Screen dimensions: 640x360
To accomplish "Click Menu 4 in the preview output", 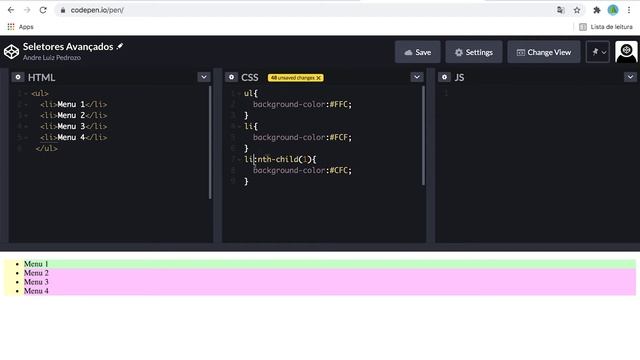I will point(36,291).
